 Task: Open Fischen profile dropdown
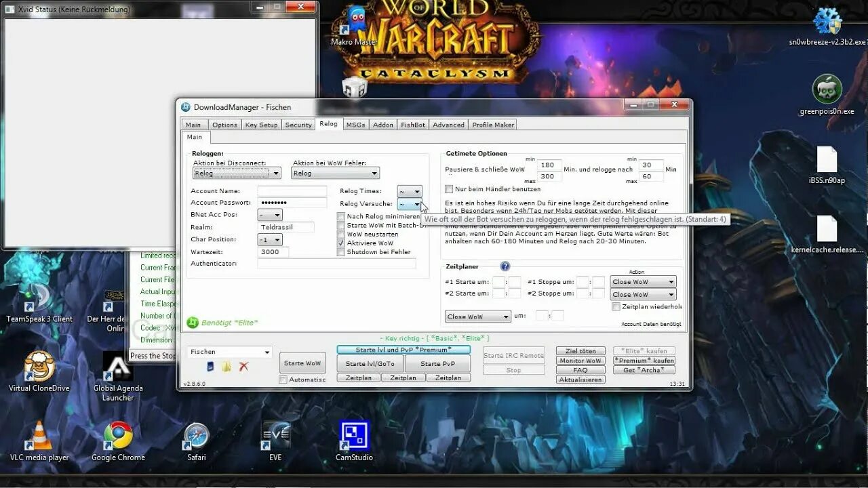(x=230, y=352)
